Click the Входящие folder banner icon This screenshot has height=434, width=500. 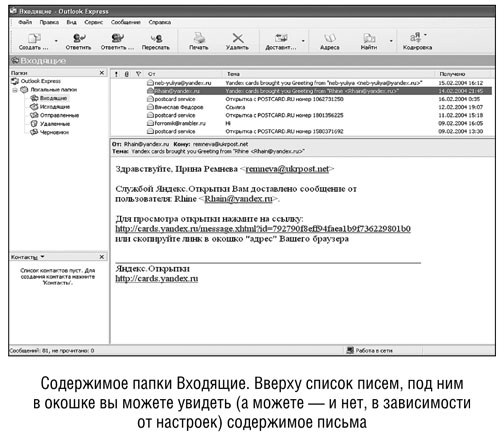click(x=15, y=61)
